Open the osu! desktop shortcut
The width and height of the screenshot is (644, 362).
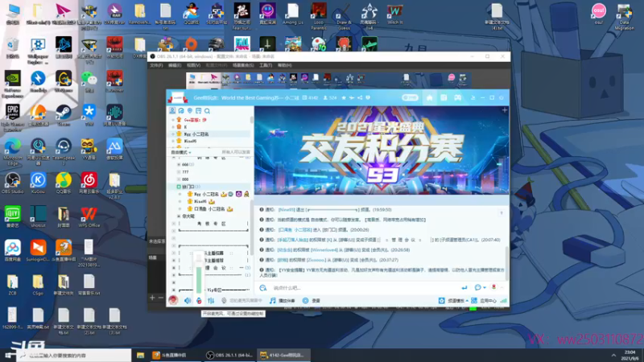pyautogui.click(x=598, y=14)
